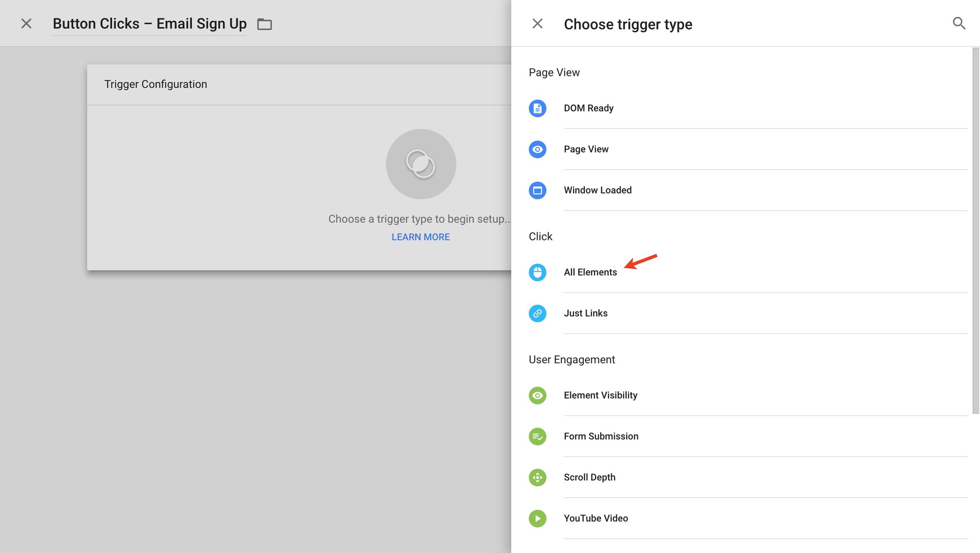Click the Page View eye icon
The height and width of the screenshot is (553, 980).
[x=537, y=149]
